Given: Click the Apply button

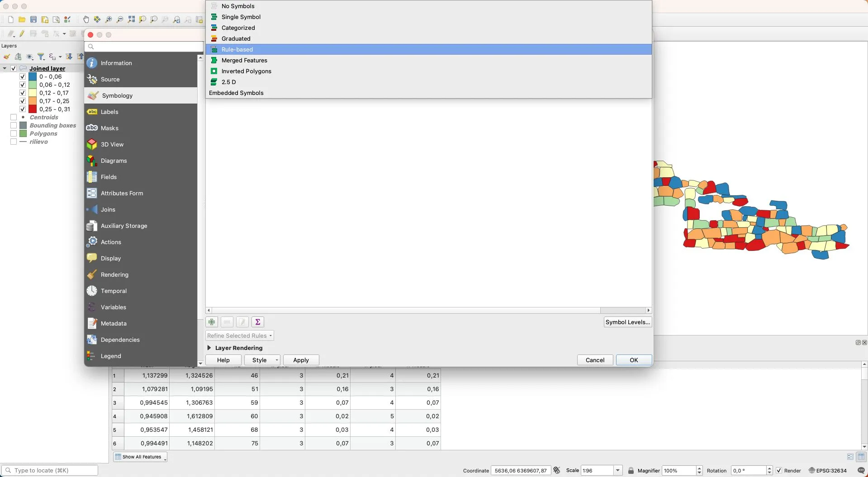Looking at the screenshot, I should point(301,360).
